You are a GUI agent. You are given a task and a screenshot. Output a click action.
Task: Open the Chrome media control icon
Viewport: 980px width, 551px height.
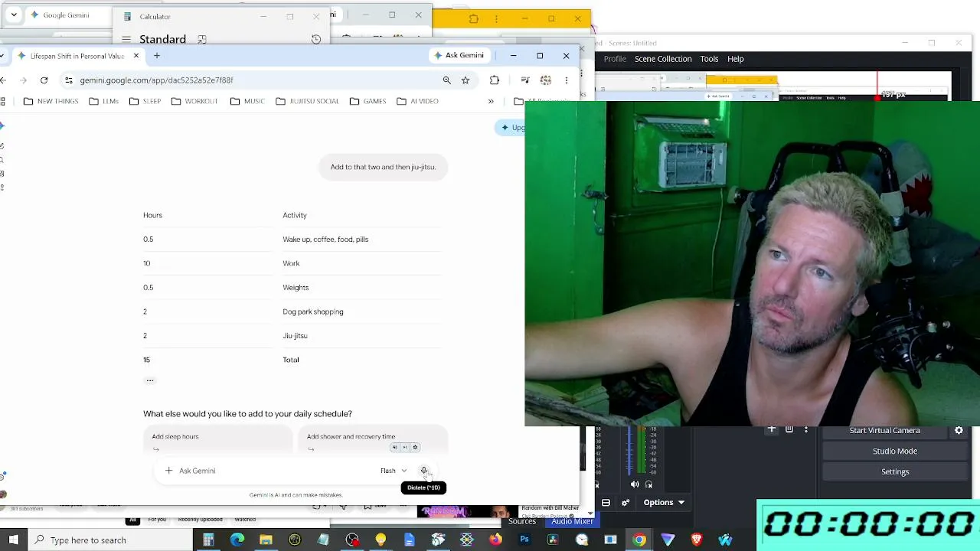(525, 80)
